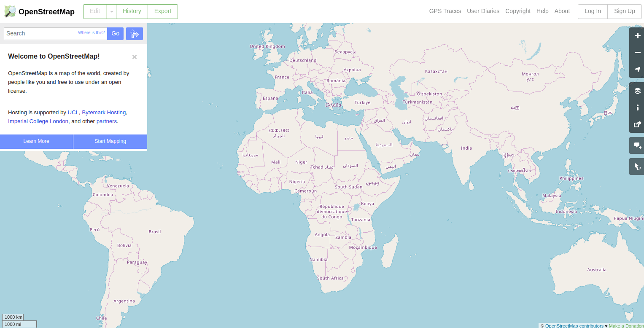
Task: Close the Welcome panel with X
Action: click(x=135, y=57)
